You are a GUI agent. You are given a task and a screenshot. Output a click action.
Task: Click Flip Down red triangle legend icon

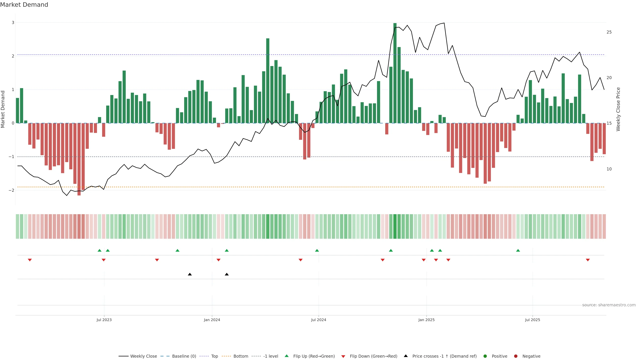(x=343, y=356)
